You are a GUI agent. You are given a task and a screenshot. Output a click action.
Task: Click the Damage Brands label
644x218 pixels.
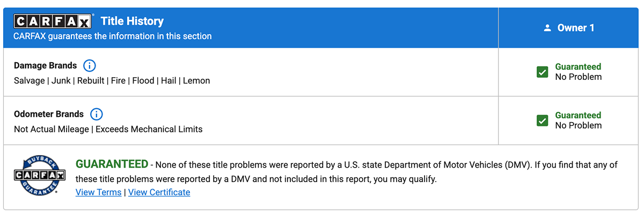point(45,66)
